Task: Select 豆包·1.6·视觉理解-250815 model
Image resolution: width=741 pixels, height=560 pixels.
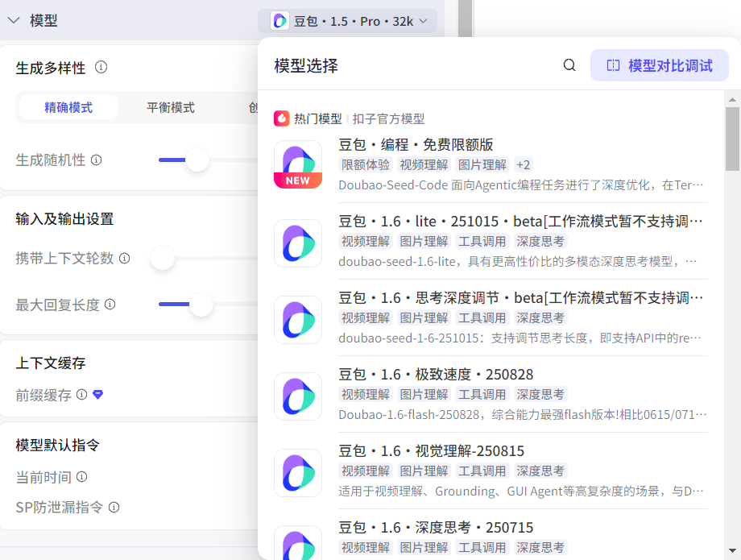Action: pyautogui.click(x=432, y=451)
